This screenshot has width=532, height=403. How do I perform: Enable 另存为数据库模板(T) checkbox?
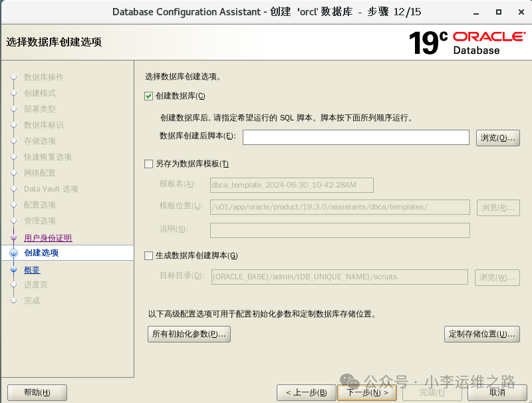click(148, 164)
